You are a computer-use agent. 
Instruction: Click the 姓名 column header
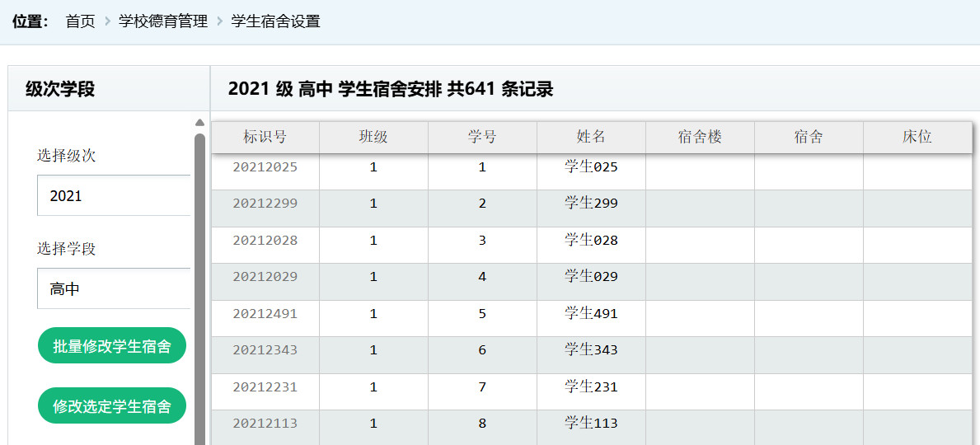pos(591,138)
